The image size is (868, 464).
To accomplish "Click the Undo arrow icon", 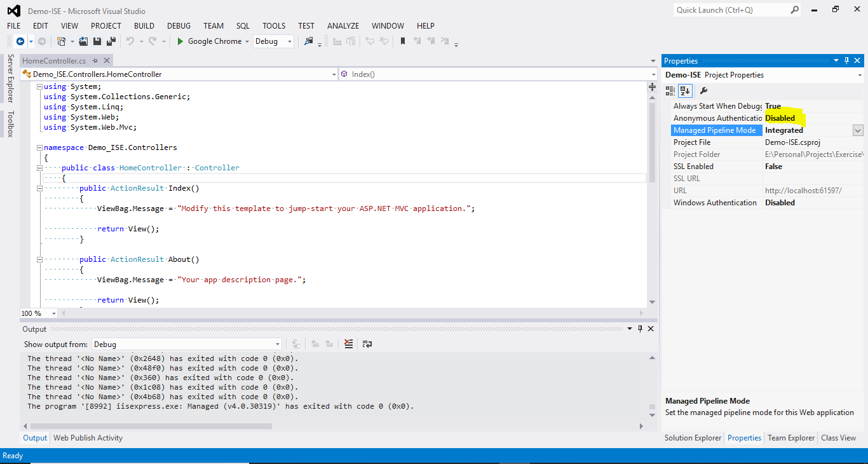I will (130, 41).
